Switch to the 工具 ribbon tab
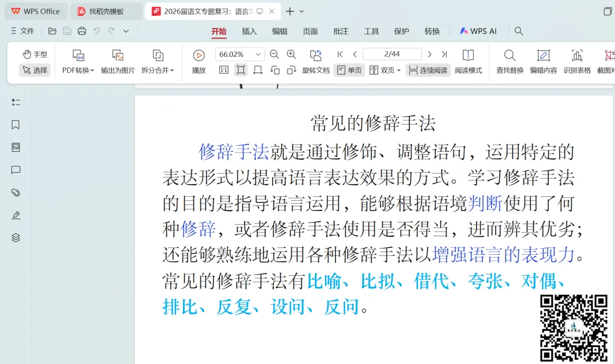The image size is (615, 364). tap(371, 31)
